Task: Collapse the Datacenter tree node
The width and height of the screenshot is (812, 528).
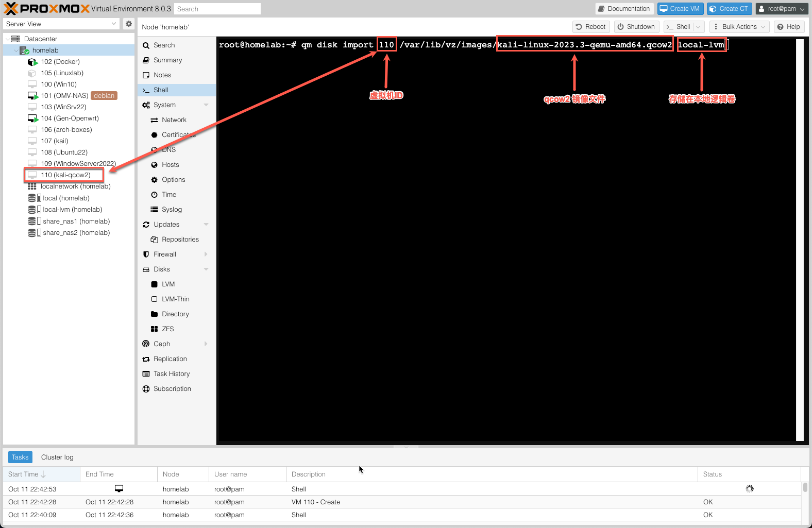Action: 7,39
